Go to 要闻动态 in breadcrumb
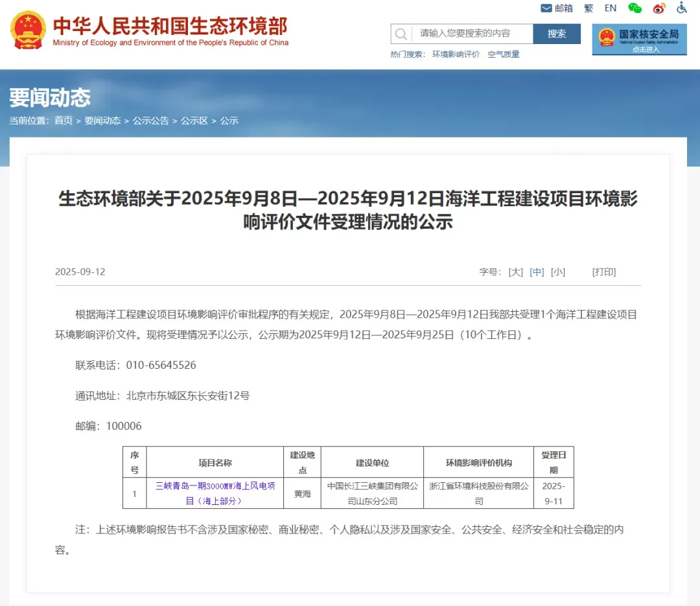Screen dimensions: 700x606 point(102,121)
